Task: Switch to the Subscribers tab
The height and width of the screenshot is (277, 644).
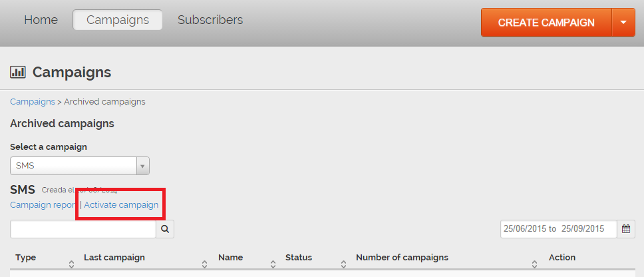Action: [210, 20]
